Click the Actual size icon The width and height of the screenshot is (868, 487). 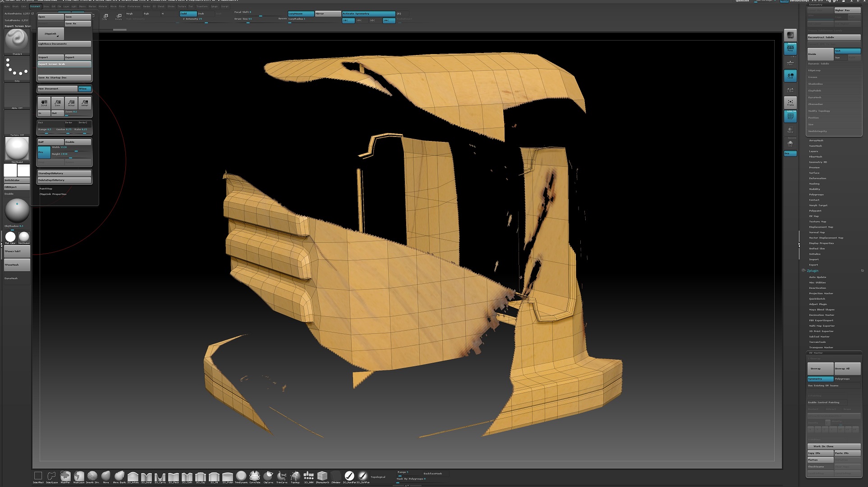click(x=71, y=103)
